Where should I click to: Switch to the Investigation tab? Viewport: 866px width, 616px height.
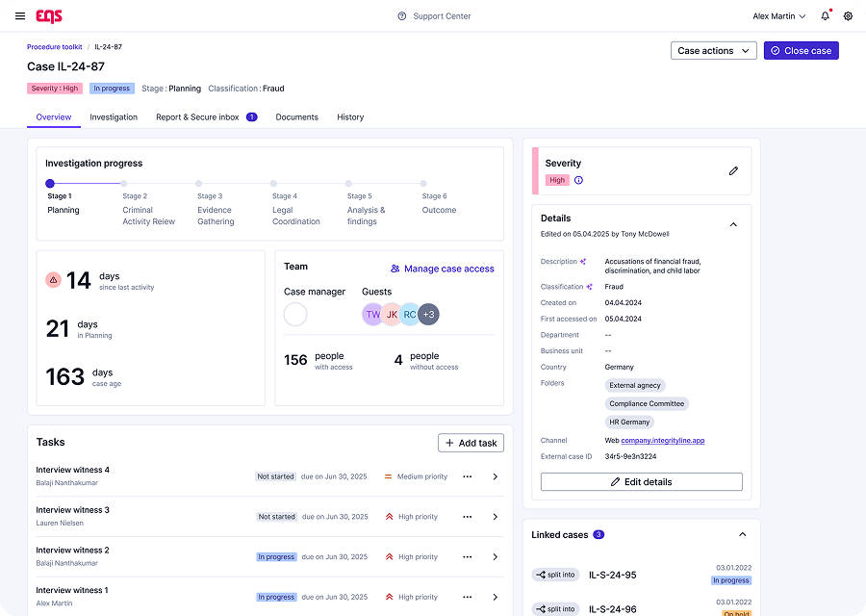click(x=114, y=117)
